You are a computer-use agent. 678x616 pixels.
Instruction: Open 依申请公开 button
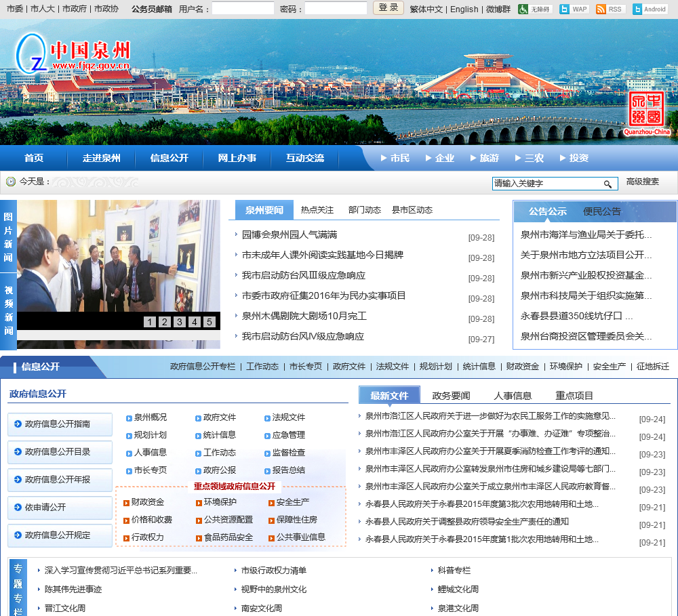pyautogui.click(x=60, y=508)
